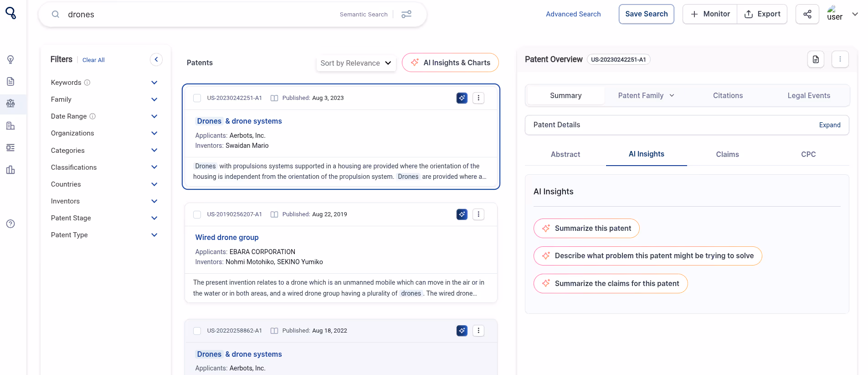The image size is (868, 375).
Task: Click Summarize the claims for this patent
Action: [x=611, y=283]
